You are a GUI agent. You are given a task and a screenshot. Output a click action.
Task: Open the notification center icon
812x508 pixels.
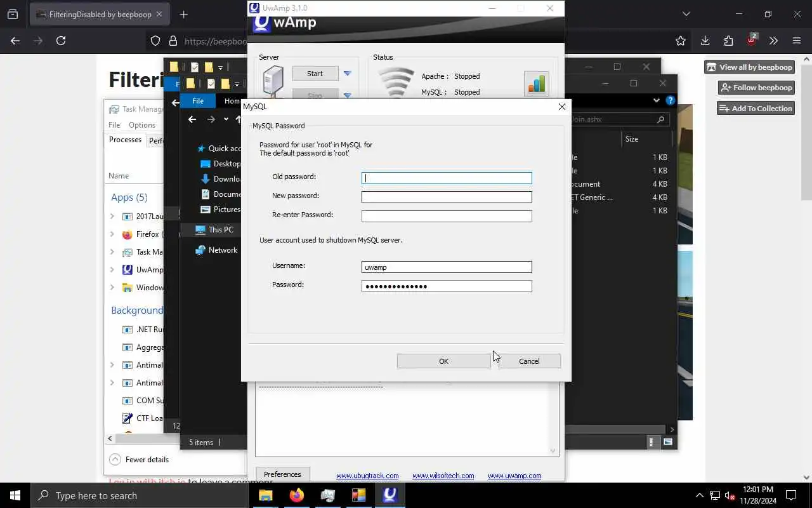click(x=791, y=495)
